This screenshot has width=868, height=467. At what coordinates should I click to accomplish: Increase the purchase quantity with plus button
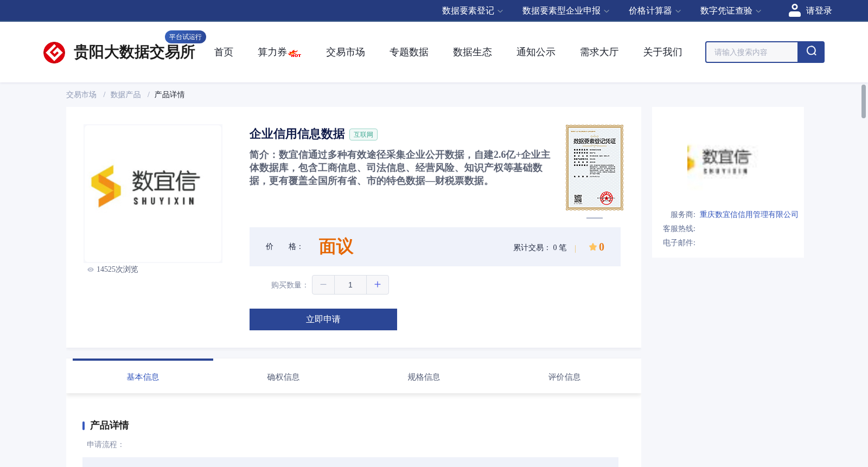coord(378,285)
